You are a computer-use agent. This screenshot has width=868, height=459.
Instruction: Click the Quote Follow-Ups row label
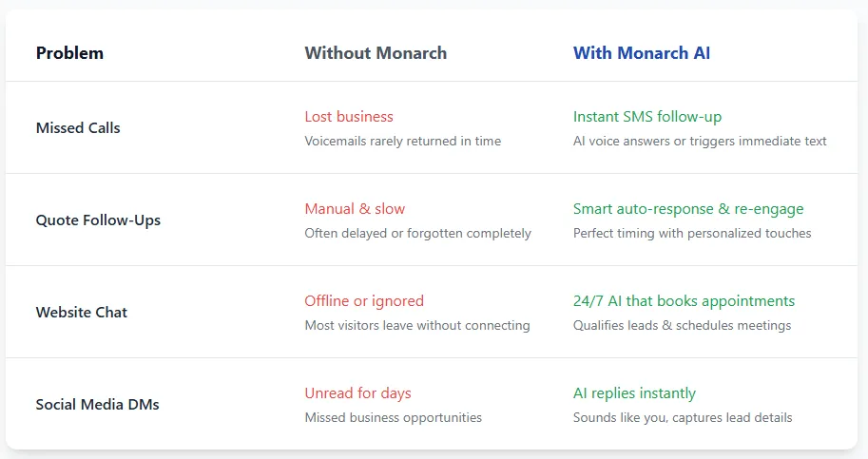coord(99,220)
